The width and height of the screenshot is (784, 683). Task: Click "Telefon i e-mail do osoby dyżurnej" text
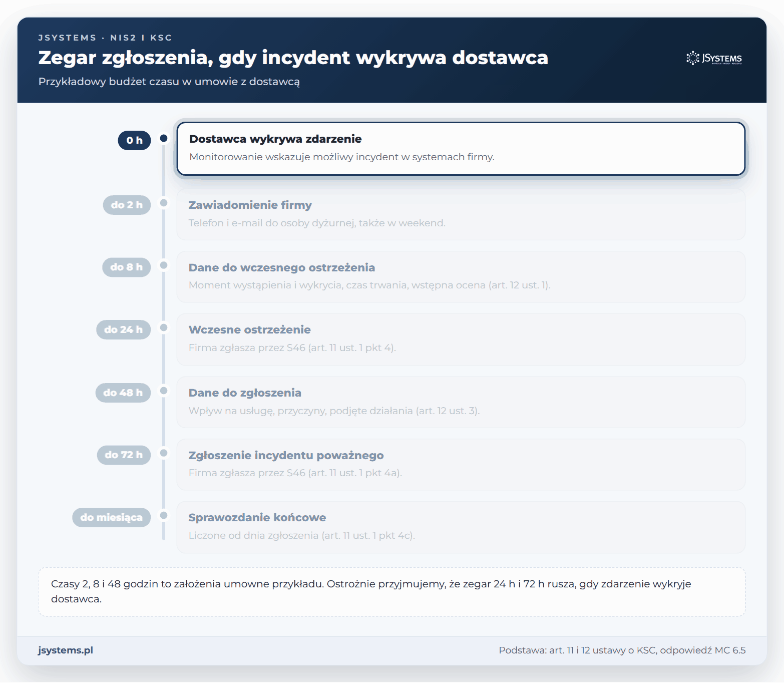(x=317, y=223)
